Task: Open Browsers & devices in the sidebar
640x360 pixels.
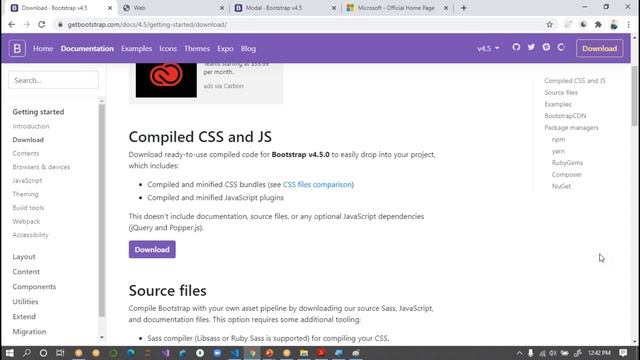Action: point(41,167)
